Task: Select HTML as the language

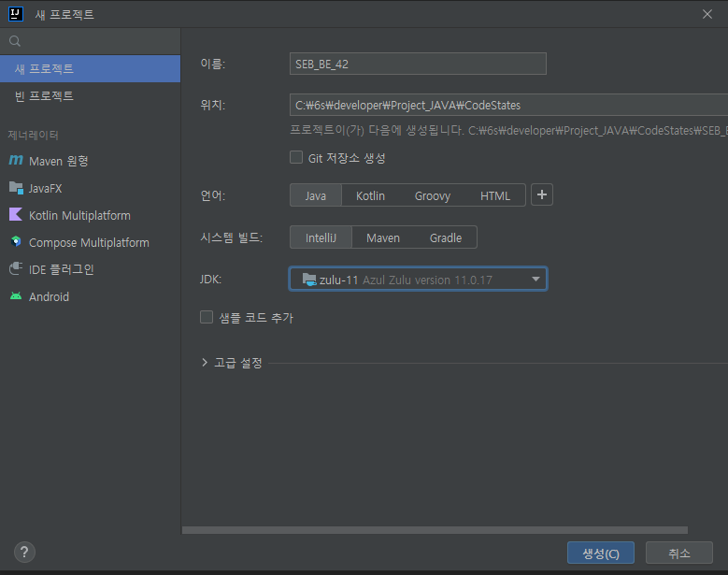Action: coord(495,195)
